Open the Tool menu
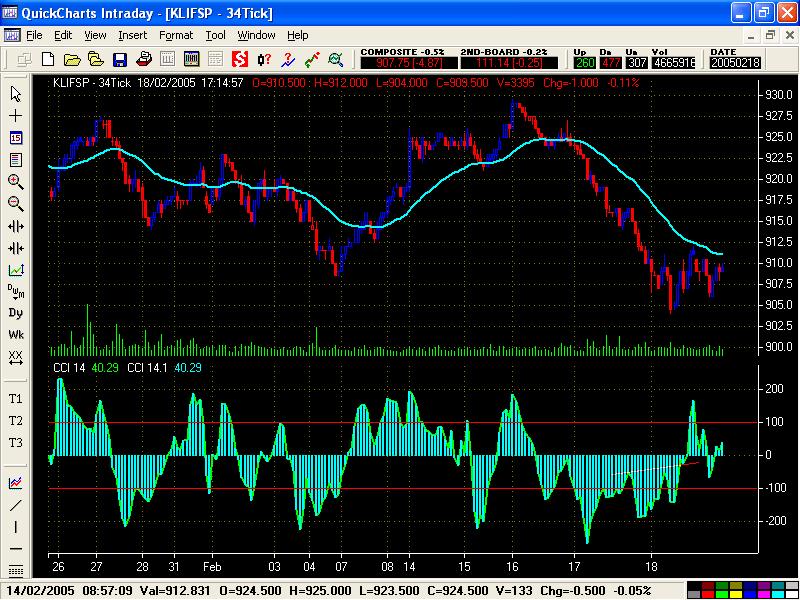Image resolution: width=800 pixels, height=600 pixels. tap(215, 35)
